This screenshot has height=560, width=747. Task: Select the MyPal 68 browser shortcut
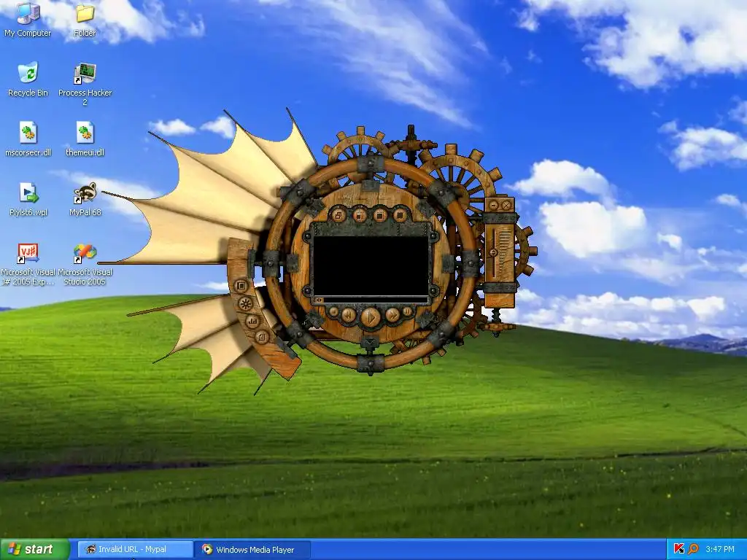pos(85,199)
